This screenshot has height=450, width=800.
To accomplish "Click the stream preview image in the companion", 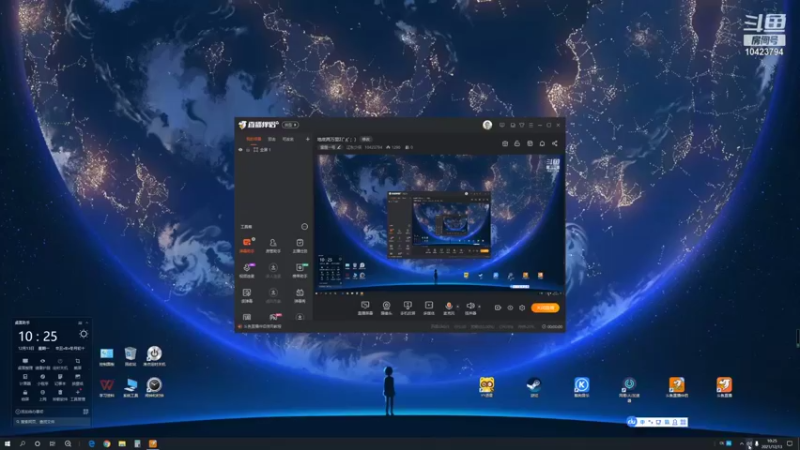I will (x=439, y=224).
